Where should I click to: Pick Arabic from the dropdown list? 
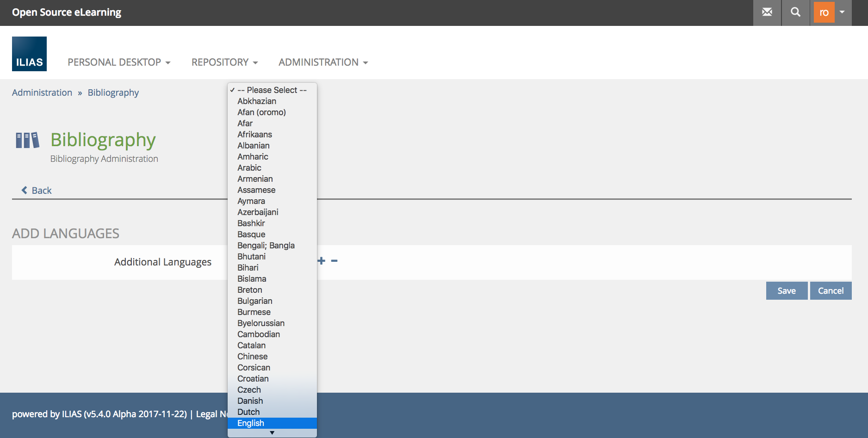click(x=249, y=168)
